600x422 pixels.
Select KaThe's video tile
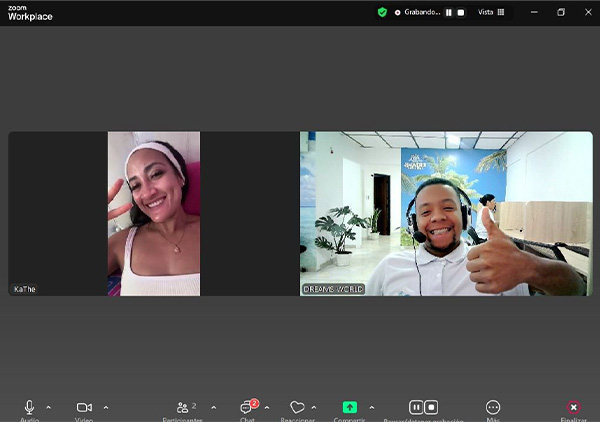[153, 213]
